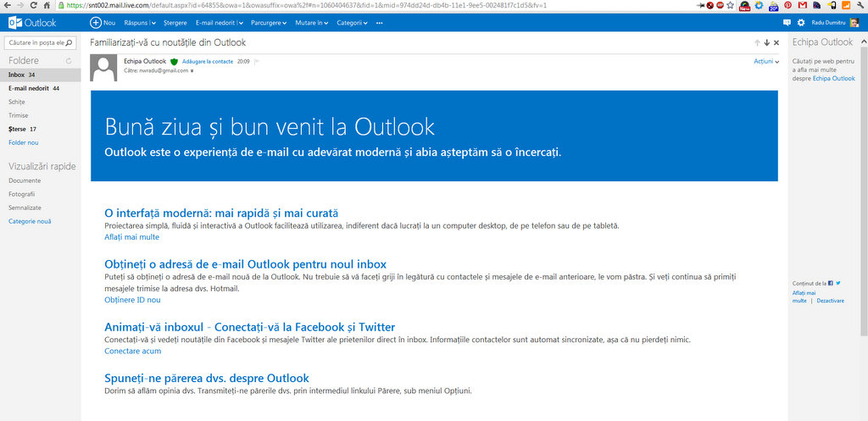Open the E-mail nedorit folder

tap(41, 88)
